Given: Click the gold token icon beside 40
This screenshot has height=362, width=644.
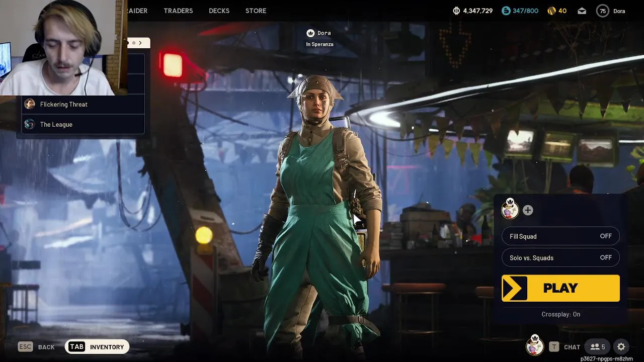Looking at the screenshot, I should point(551,11).
